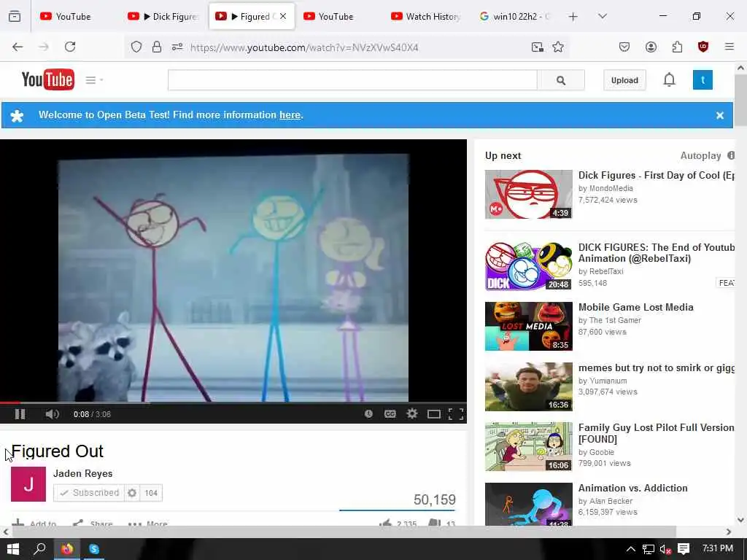Show hidden system tray icons
747x560 pixels.
[631, 549]
